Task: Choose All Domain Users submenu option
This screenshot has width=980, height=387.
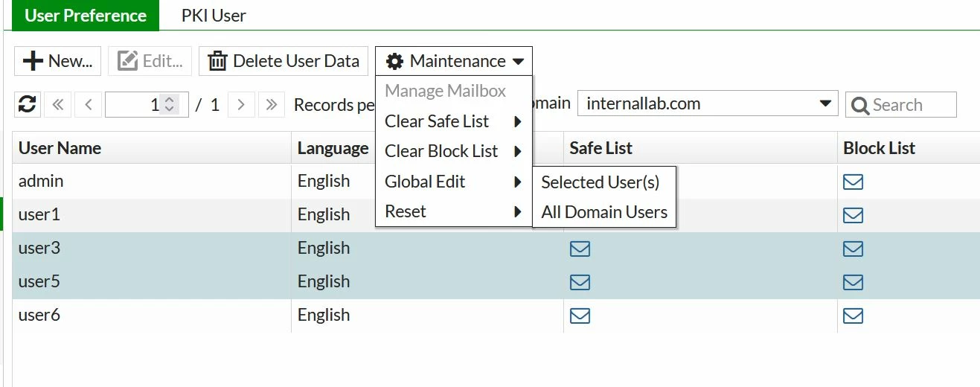Action: click(x=604, y=212)
